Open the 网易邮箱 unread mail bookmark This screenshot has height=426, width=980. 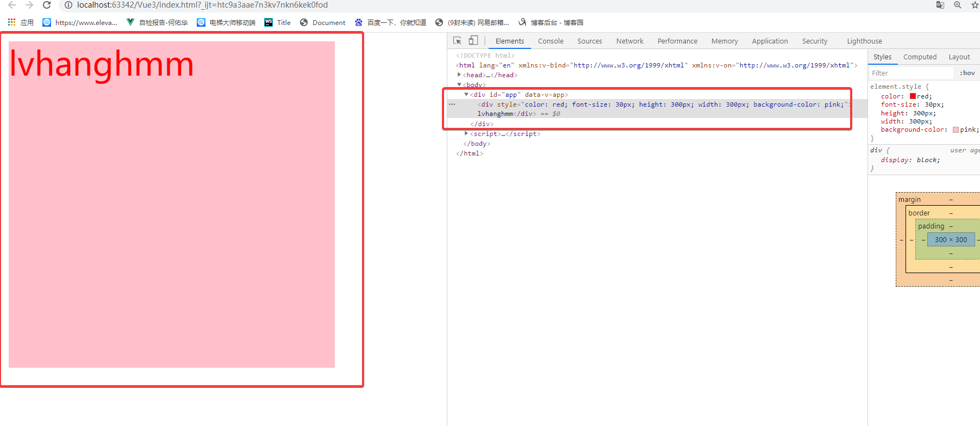(x=472, y=22)
